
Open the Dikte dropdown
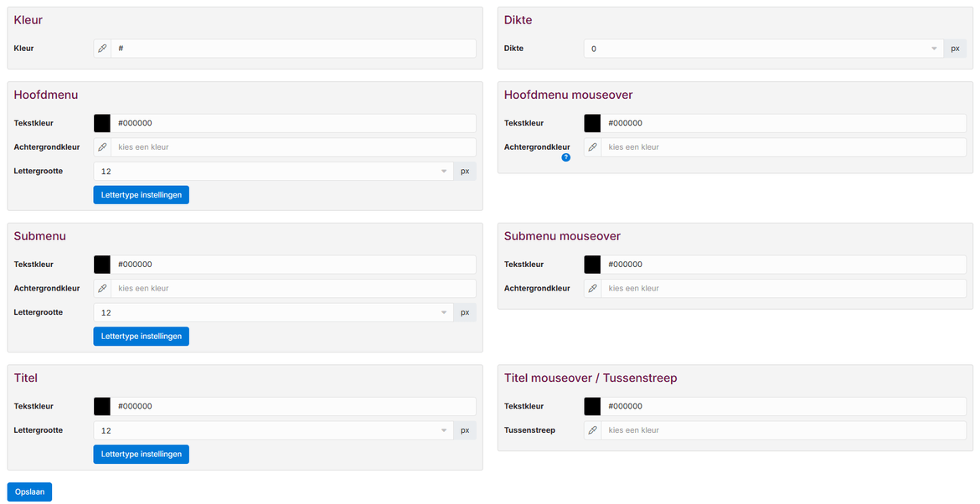pyautogui.click(x=763, y=49)
